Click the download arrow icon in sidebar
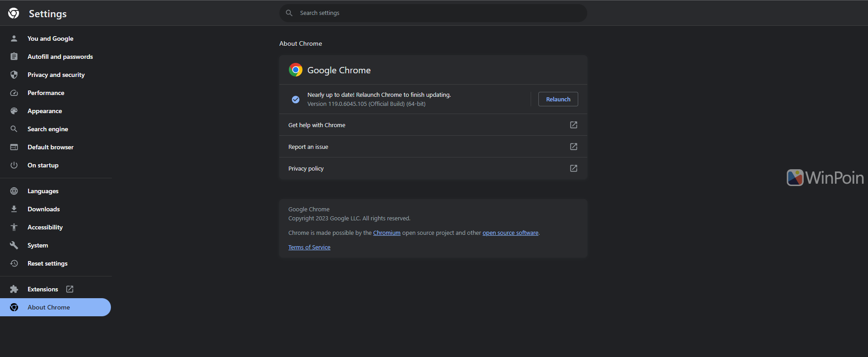868x357 pixels. point(14,209)
